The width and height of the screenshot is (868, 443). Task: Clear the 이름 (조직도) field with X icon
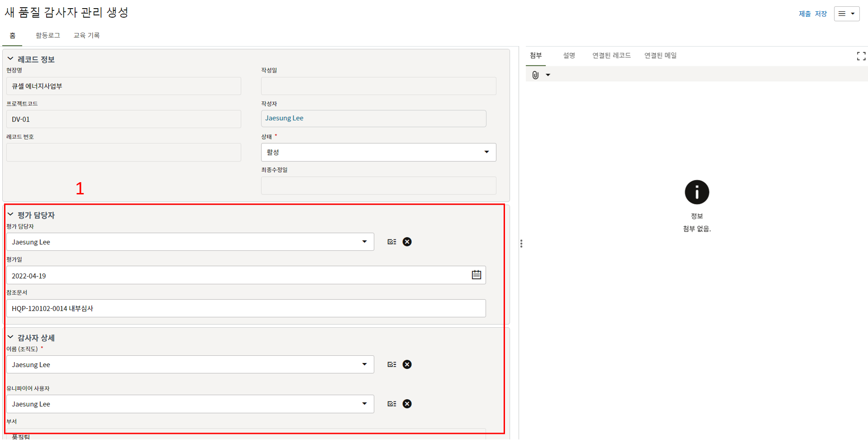[x=407, y=364]
